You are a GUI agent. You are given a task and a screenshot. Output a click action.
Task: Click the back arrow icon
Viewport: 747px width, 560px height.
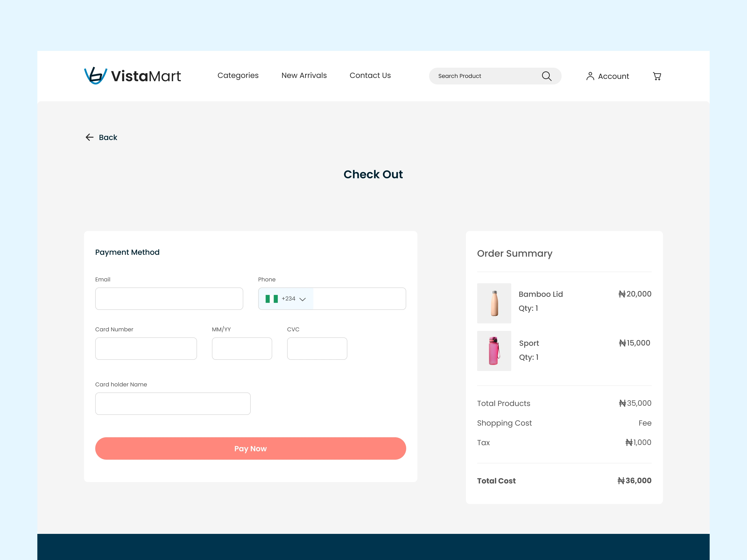pyautogui.click(x=89, y=137)
